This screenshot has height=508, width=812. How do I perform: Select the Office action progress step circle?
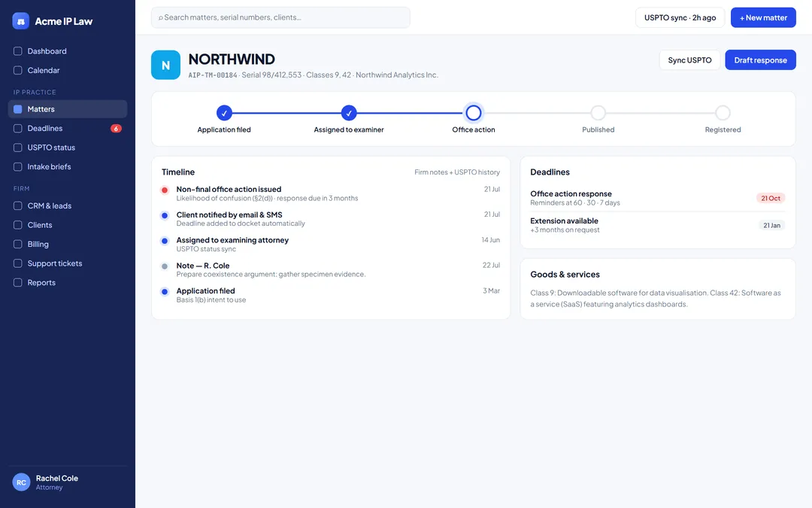click(474, 112)
